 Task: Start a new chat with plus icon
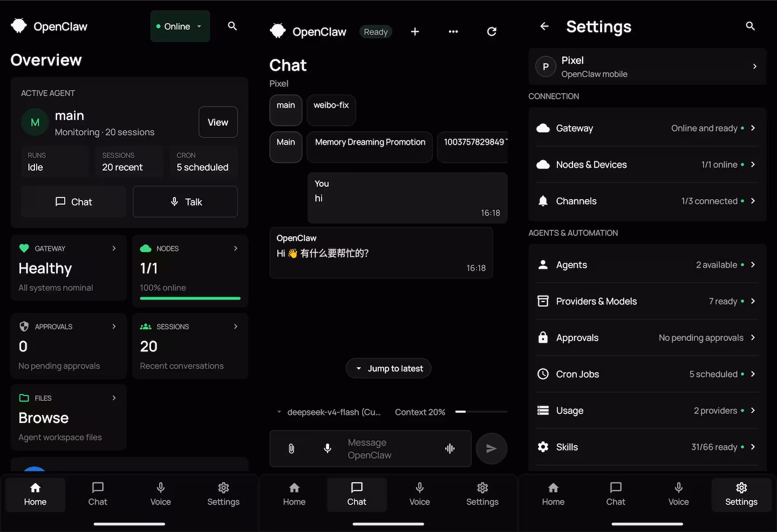pos(415,32)
